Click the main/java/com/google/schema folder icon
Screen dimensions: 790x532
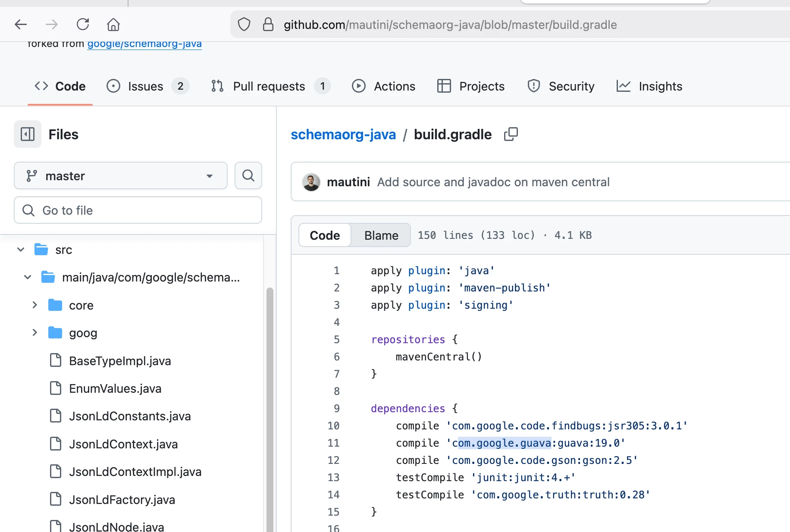(x=48, y=277)
